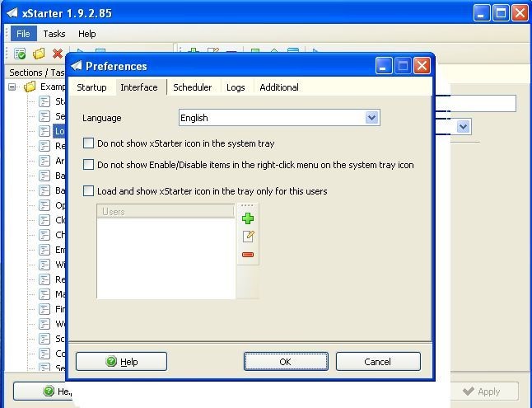Click inside the empty Users list box

166,258
